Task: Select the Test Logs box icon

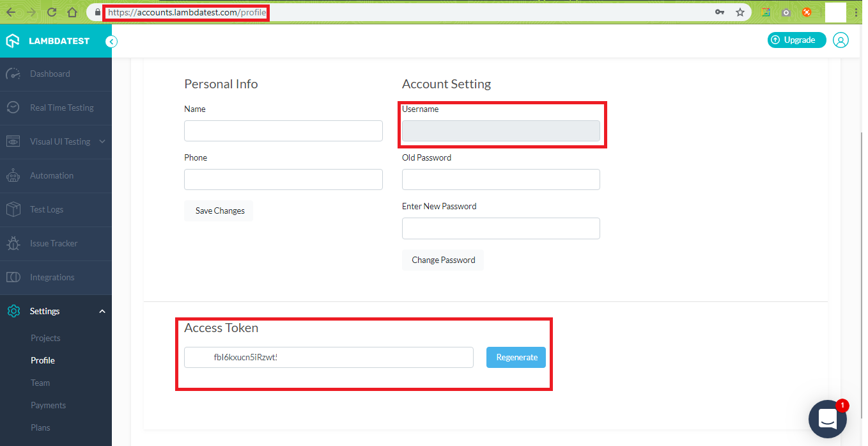Action: tap(13, 209)
